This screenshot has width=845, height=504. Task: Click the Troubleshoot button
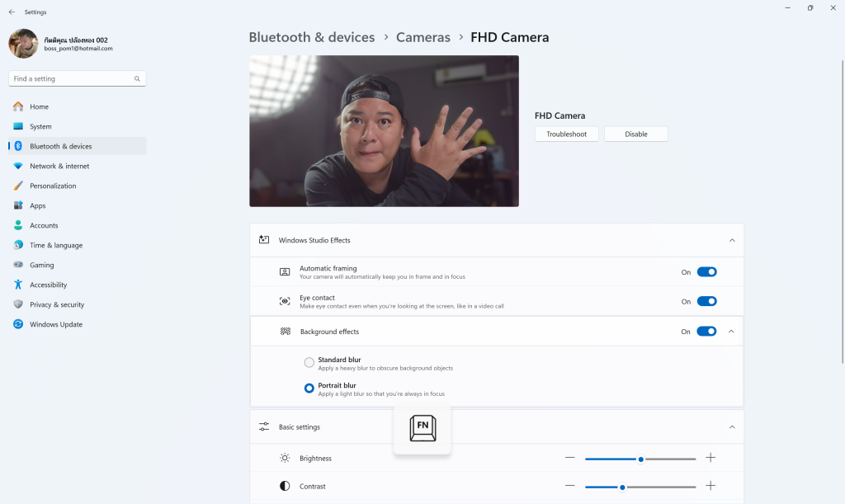(x=566, y=134)
